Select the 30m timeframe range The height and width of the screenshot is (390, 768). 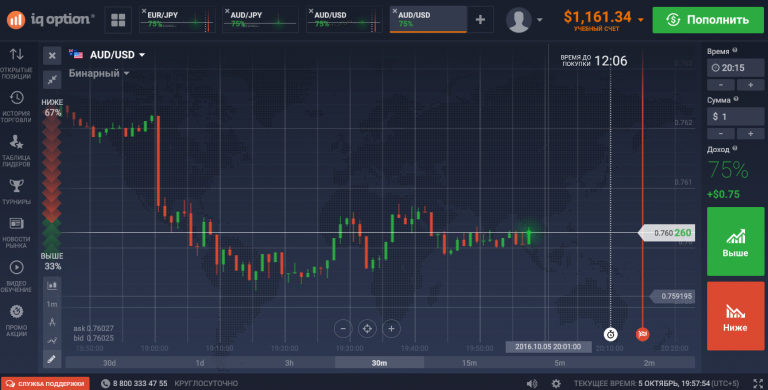pos(379,363)
